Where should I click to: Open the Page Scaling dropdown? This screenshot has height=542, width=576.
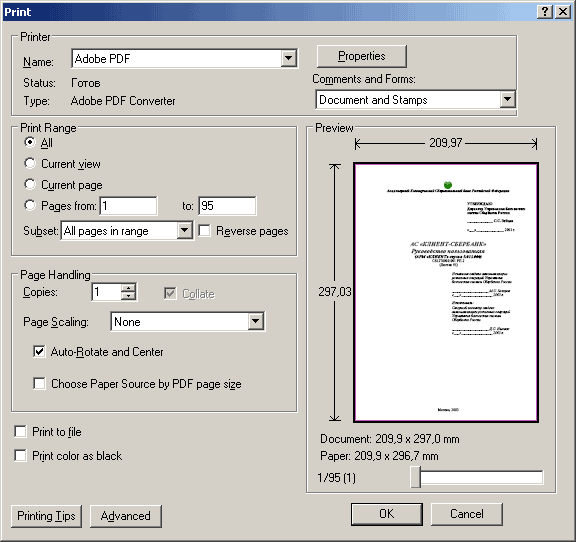(256, 322)
